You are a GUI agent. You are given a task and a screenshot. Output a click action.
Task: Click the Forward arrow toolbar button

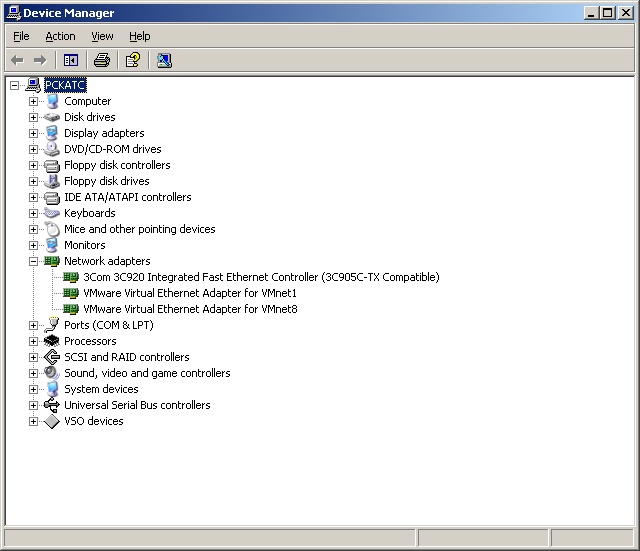[x=40, y=60]
